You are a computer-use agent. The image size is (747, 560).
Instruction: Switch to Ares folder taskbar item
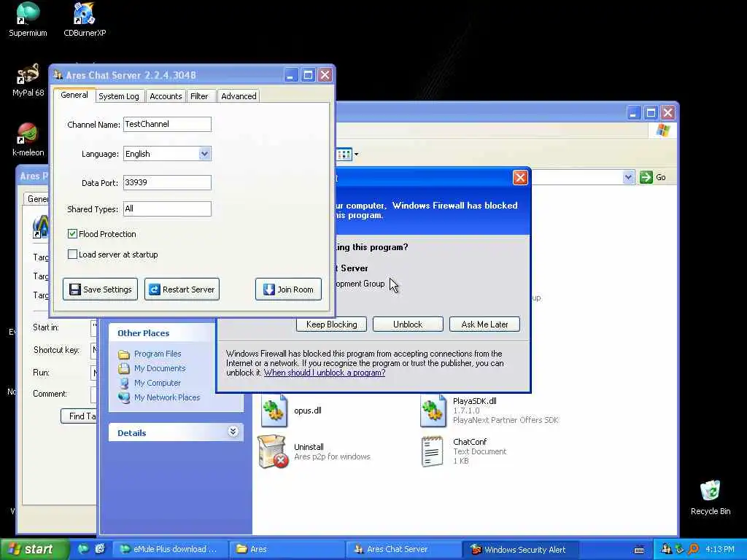pyautogui.click(x=286, y=549)
